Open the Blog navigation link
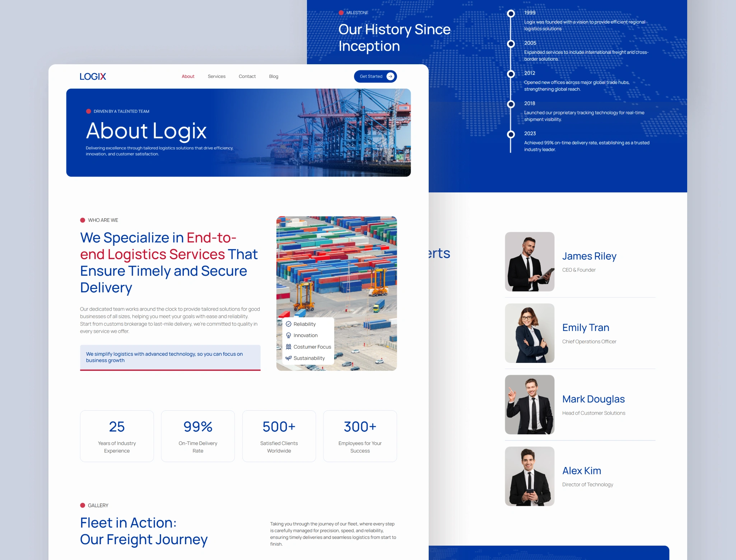This screenshot has height=560, width=736. (274, 76)
